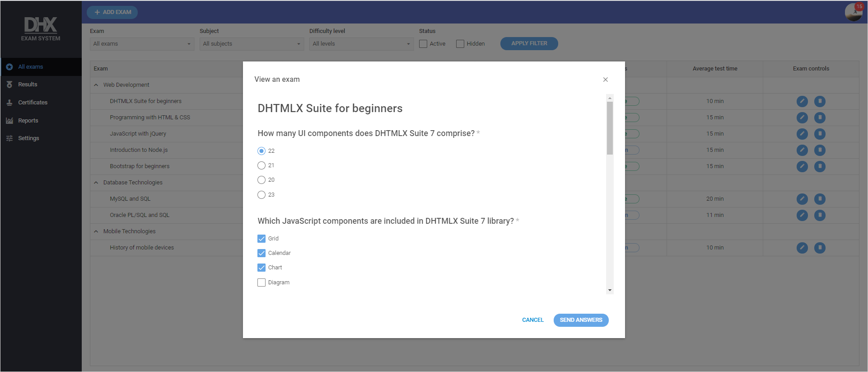Image resolution: width=868 pixels, height=372 pixels.
Task: Click the Reports chart icon
Action: point(9,121)
